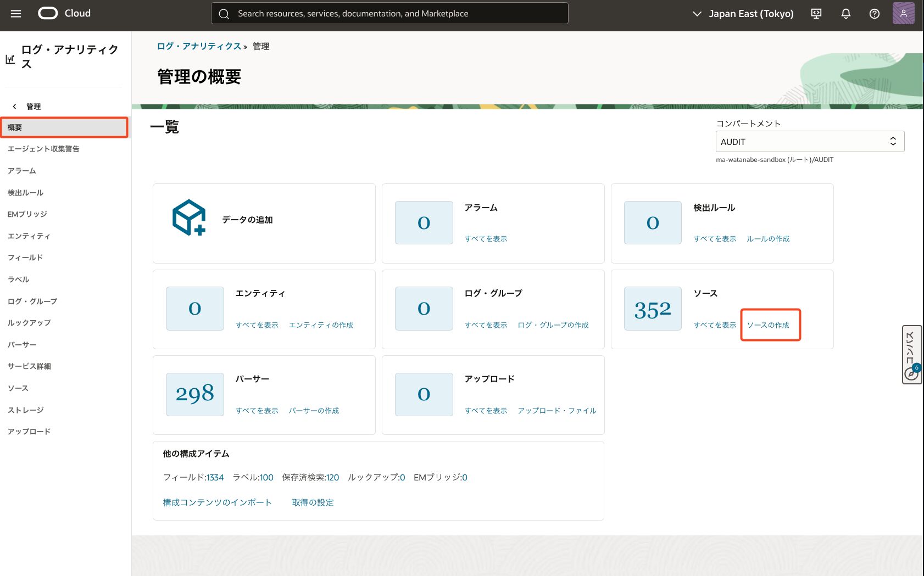Open ストレージ from the sidebar
The height and width of the screenshot is (576, 924).
tap(25, 410)
